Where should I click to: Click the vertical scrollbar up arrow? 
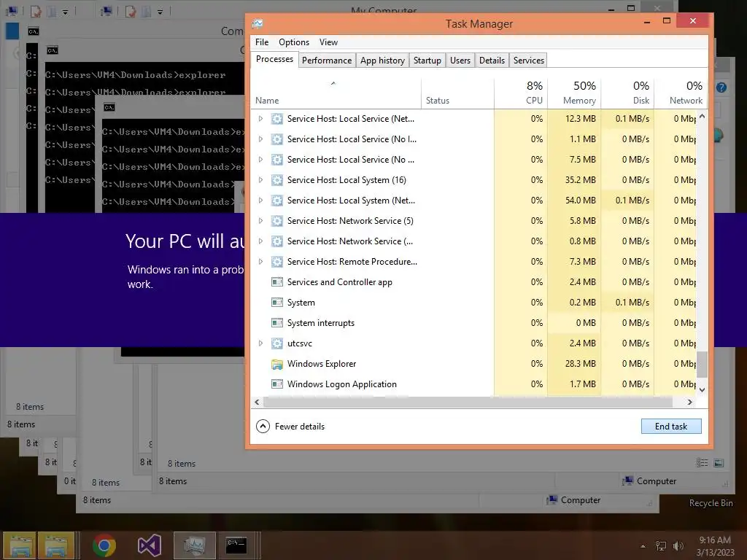(702, 116)
